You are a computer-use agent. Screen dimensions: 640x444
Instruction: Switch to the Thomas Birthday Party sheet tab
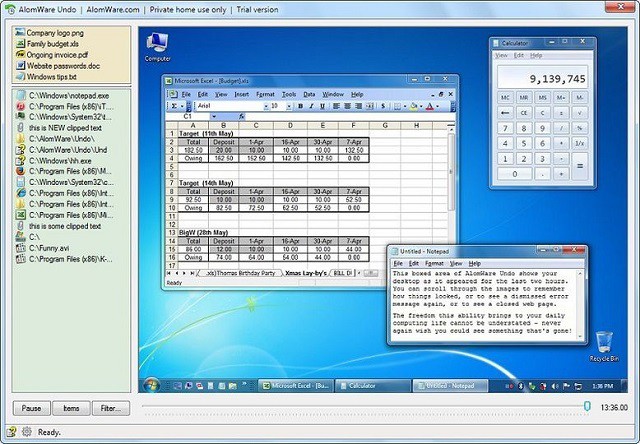coord(241,273)
